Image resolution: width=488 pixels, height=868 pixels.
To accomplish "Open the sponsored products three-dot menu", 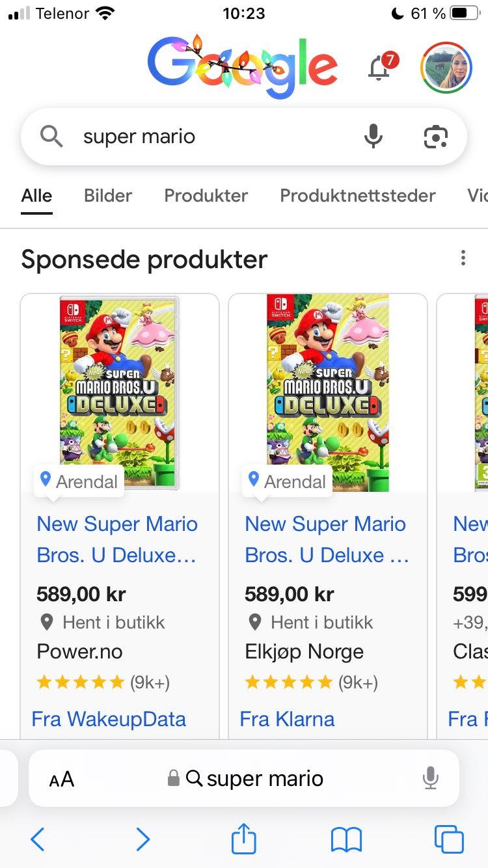I will coord(463,258).
